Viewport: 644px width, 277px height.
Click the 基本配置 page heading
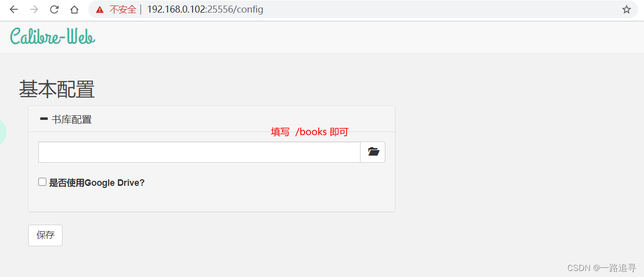(57, 89)
